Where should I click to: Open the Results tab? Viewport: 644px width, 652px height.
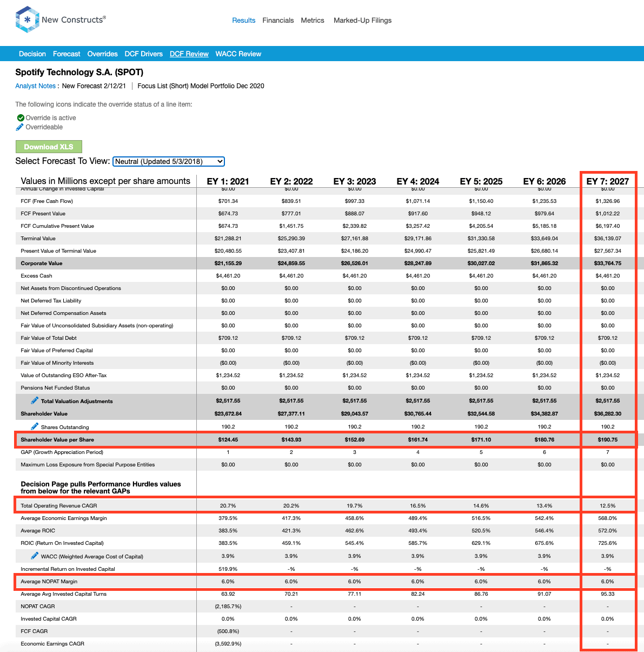click(x=244, y=21)
